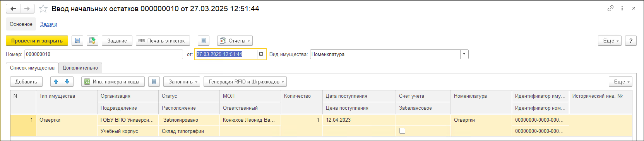Click Инв. номера и коды button

tap(113, 82)
